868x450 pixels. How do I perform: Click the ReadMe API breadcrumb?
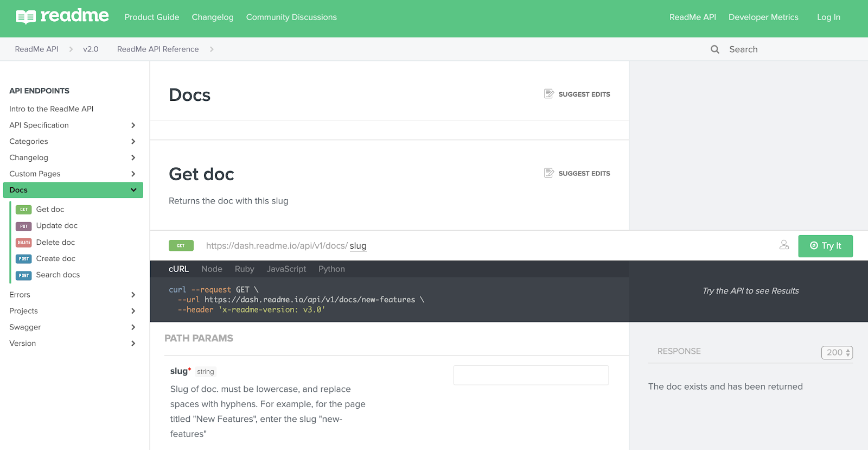tap(36, 49)
